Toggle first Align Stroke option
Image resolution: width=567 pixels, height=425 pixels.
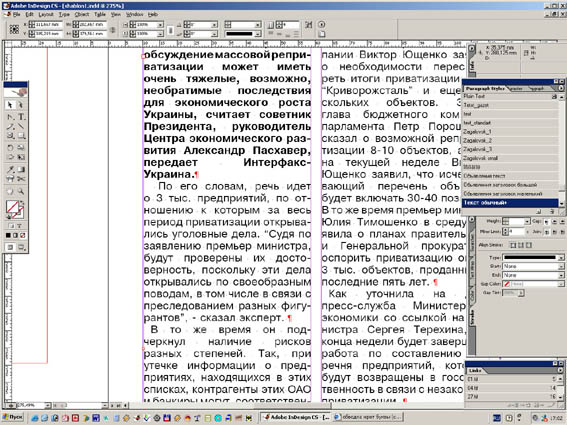(x=513, y=245)
